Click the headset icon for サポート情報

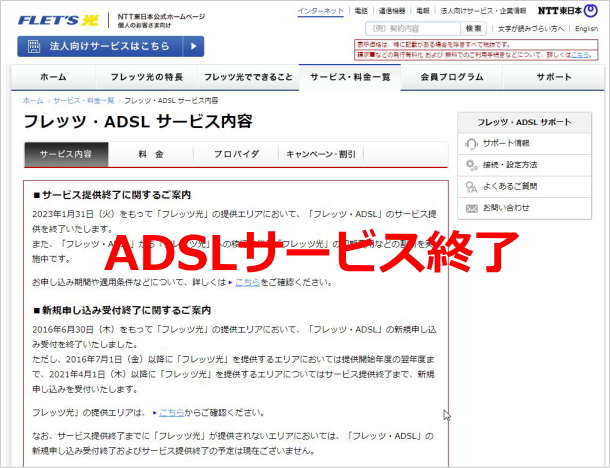(471, 143)
